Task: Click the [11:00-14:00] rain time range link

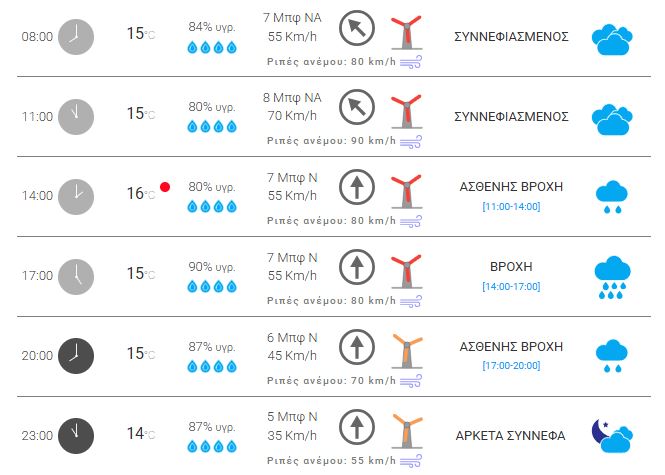Action: click(x=510, y=206)
